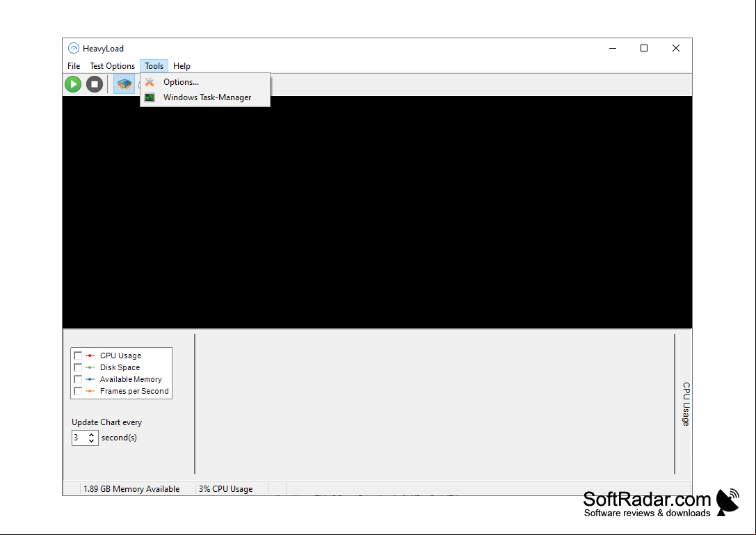756x535 pixels.
Task: Decrease the chart update interval with the down arrow
Action: click(x=92, y=441)
